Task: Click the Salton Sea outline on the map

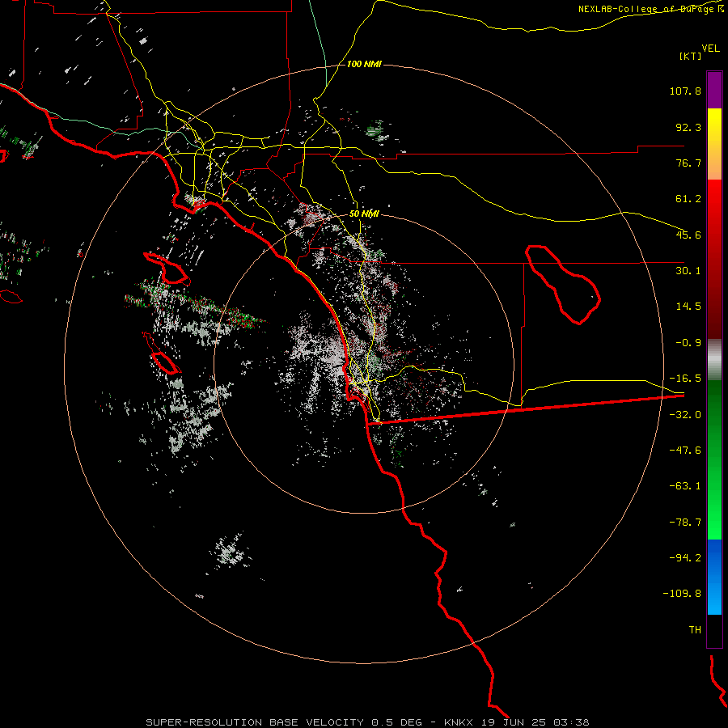Action: 563,285
